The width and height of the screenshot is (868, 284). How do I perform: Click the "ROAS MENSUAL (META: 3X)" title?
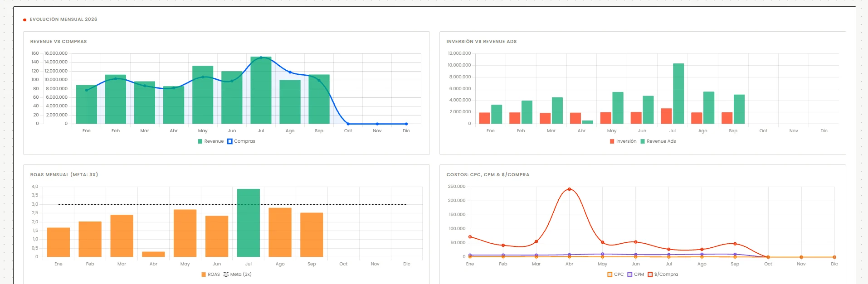click(x=64, y=175)
